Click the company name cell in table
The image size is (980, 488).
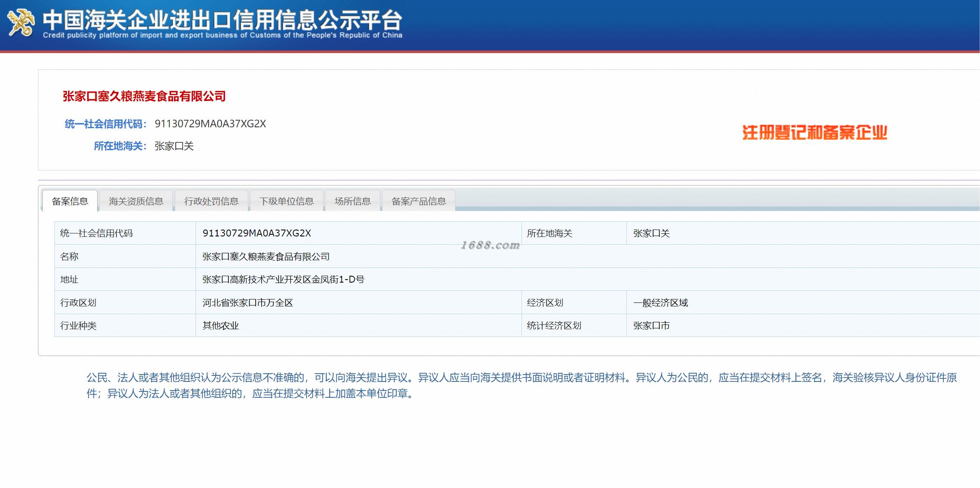266,257
